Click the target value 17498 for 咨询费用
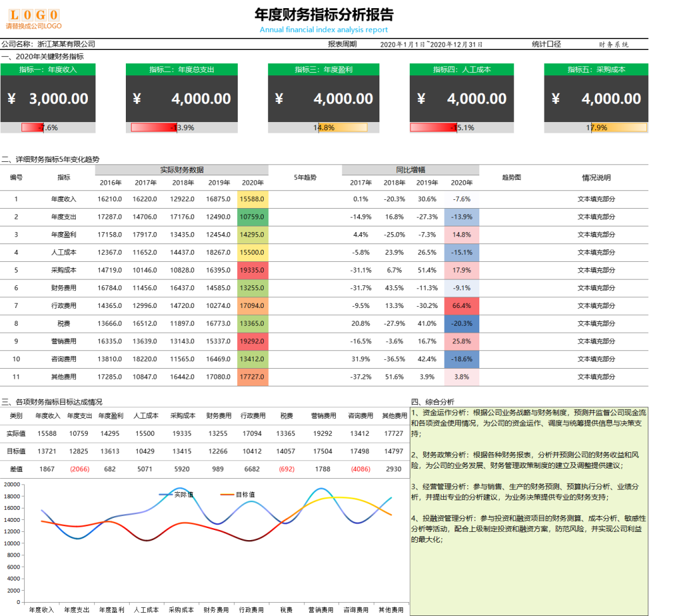This screenshot has height=616, width=683. click(360, 452)
